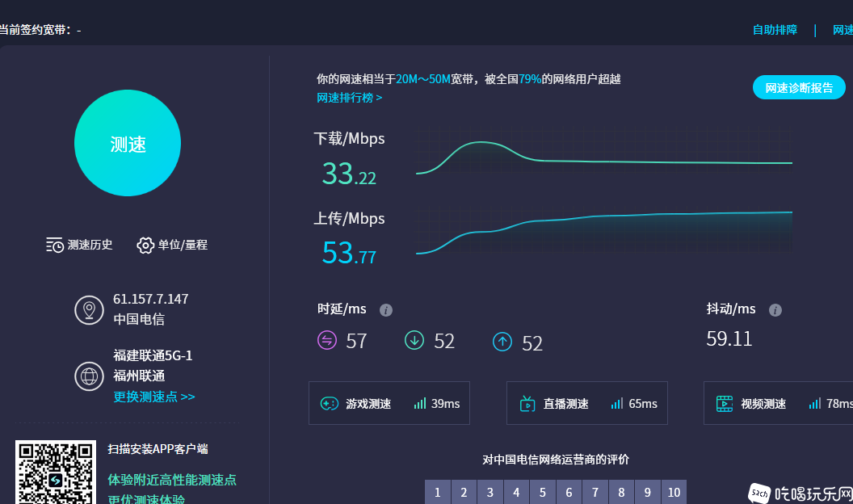Rate the operator with score 1
Image resolution: width=853 pixels, height=504 pixels.
pyautogui.click(x=437, y=492)
